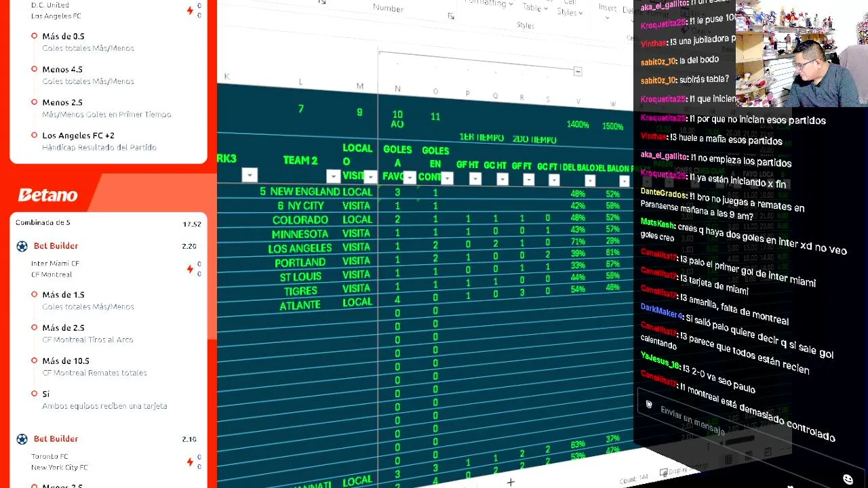Click the Bet Builder link for Toronto FC
The height and width of the screenshot is (488, 868).
tap(56, 439)
